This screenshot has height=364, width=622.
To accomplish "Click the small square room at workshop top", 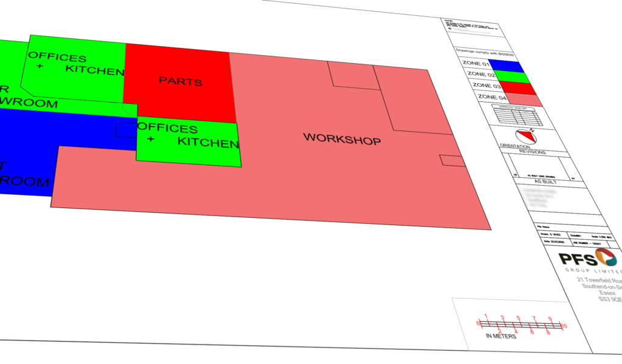I will tap(351, 75).
